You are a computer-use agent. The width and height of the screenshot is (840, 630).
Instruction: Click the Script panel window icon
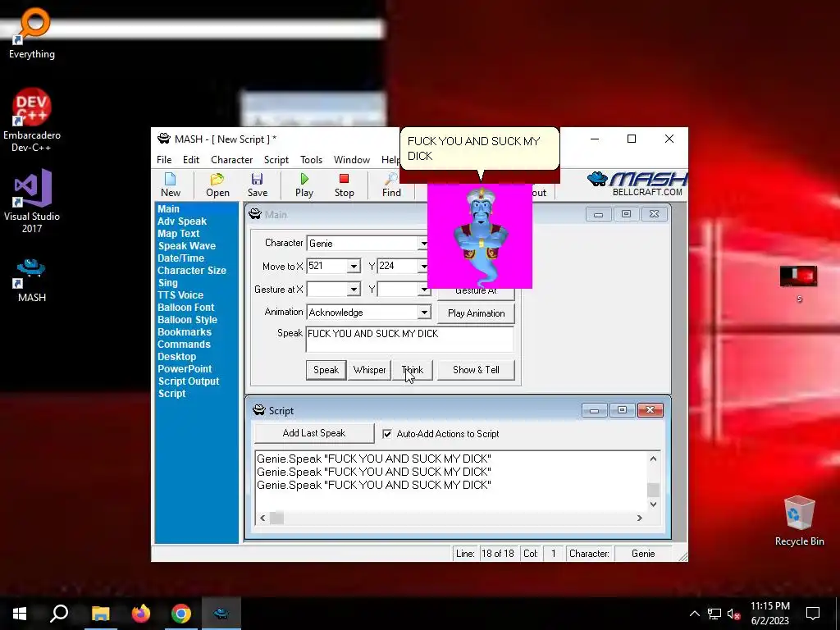(x=258, y=410)
